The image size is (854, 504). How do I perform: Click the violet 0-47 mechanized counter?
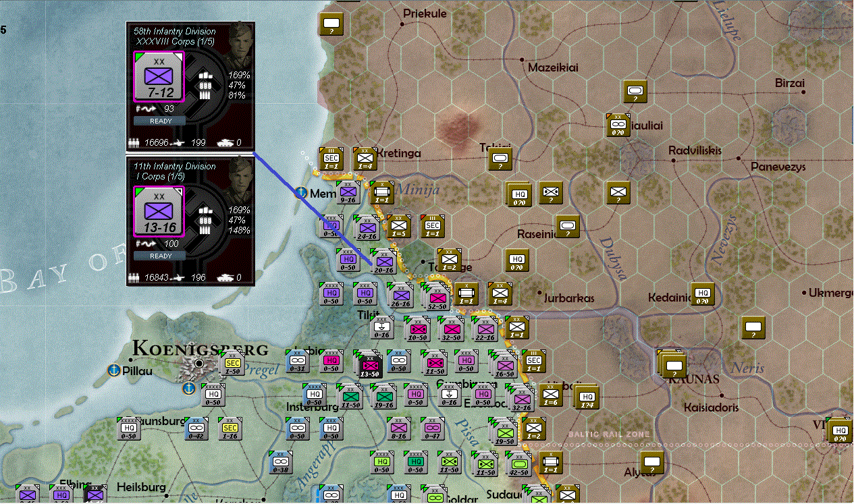(x=433, y=428)
